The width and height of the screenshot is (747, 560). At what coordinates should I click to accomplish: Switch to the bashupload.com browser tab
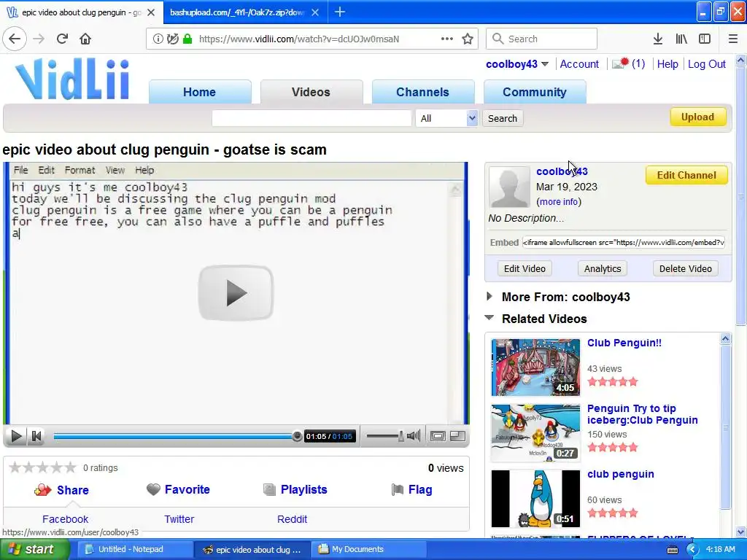point(237,12)
